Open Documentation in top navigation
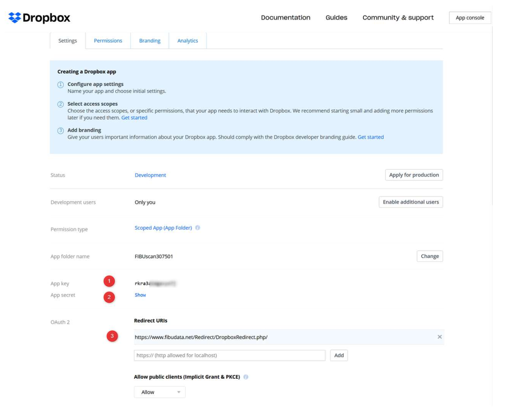This screenshot has height=420, width=515. tap(286, 17)
